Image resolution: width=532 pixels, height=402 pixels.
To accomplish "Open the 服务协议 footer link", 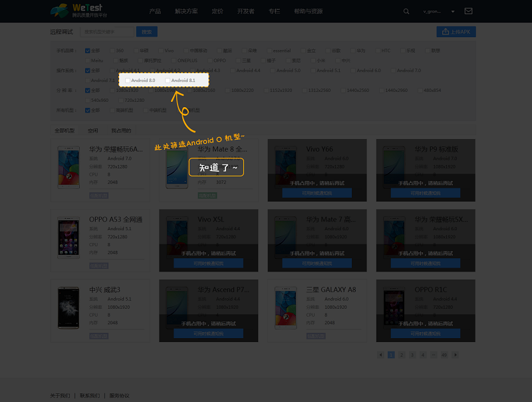I will (119, 395).
